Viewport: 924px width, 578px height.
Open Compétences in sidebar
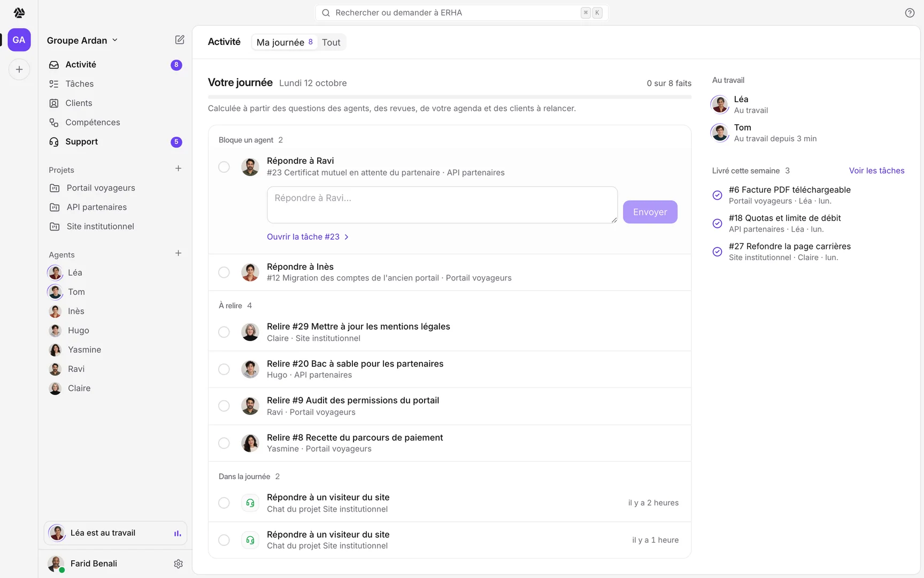[115, 123]
